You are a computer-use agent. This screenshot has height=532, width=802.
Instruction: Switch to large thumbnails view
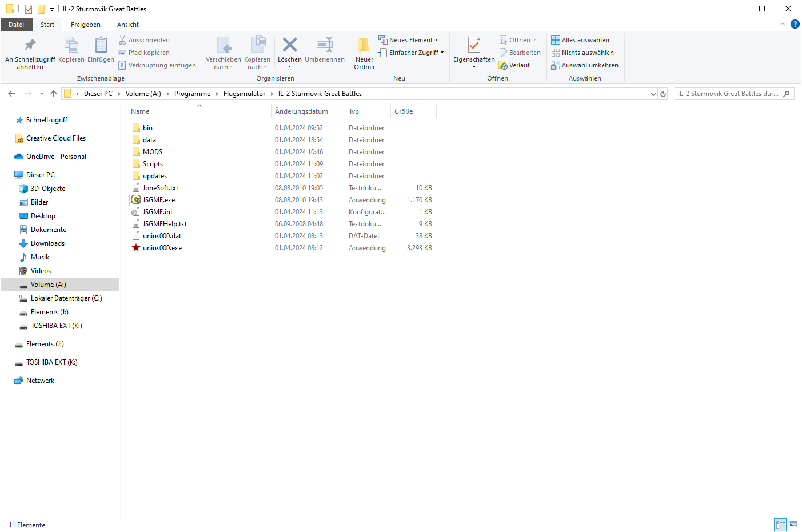click(793, 525)
